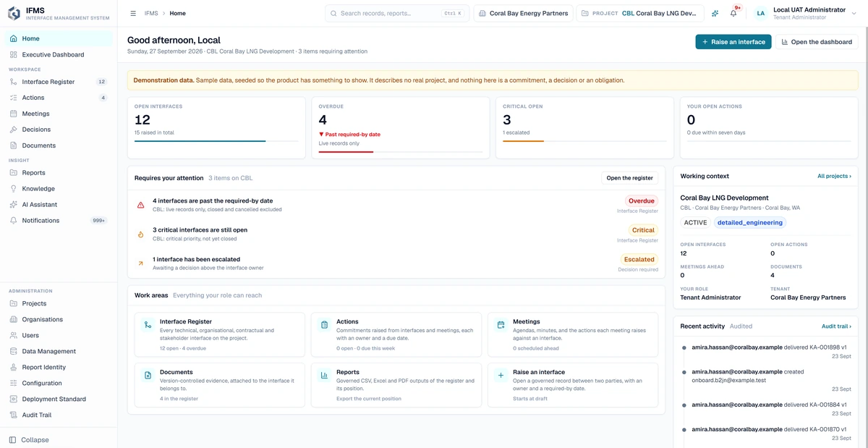
Task: Open the Coral Bay Energy Partners organisation selector
Action: click(524, 13)
